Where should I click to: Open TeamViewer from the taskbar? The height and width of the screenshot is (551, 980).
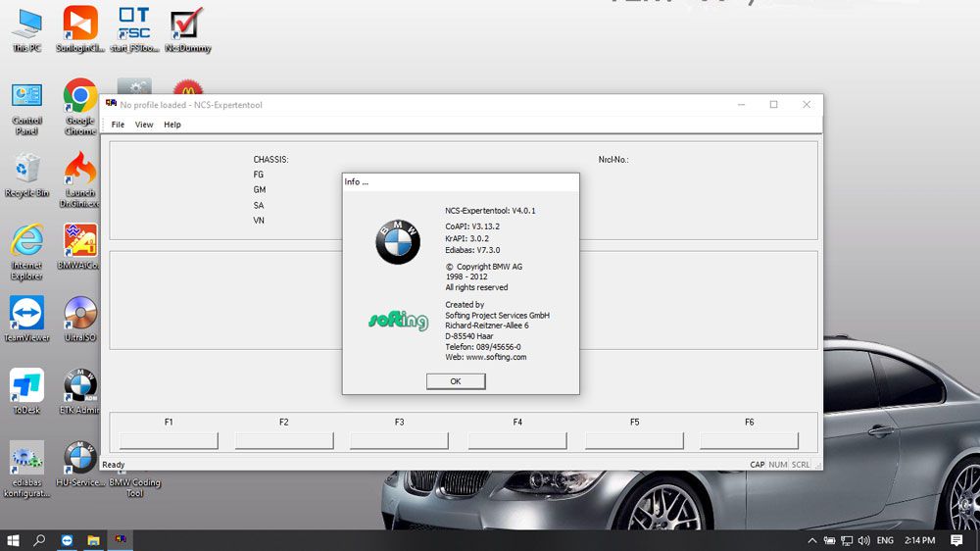coord(67,540)
